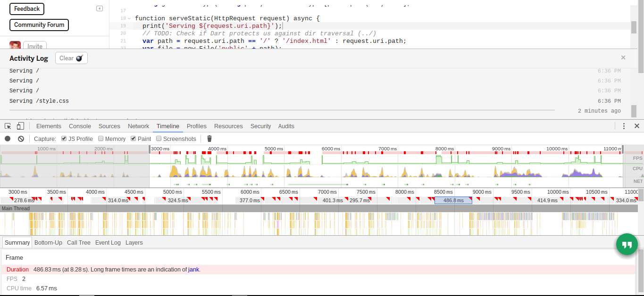The height and width of the screenshot is (296, 644).
Task: Click the CPU overview label
Action: coord(637,168)
